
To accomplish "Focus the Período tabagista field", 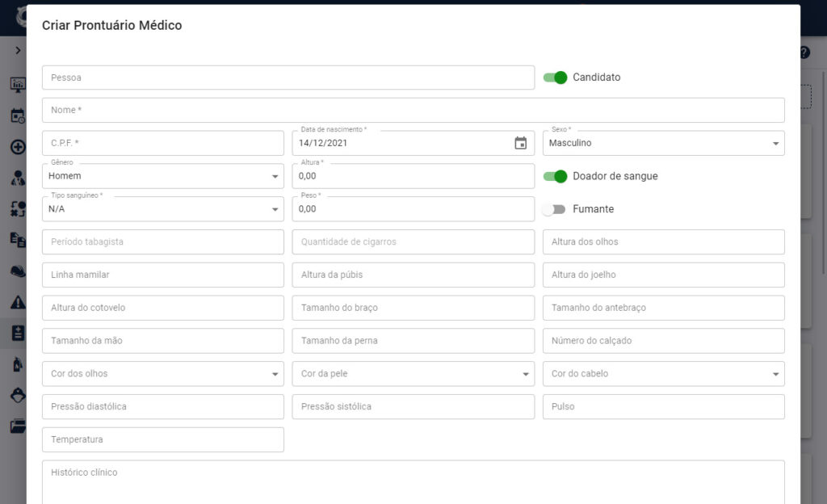I will (163, 242).
